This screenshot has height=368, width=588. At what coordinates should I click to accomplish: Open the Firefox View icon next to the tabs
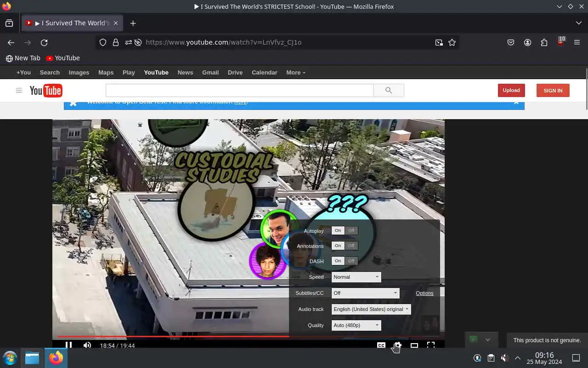[9, 23]
